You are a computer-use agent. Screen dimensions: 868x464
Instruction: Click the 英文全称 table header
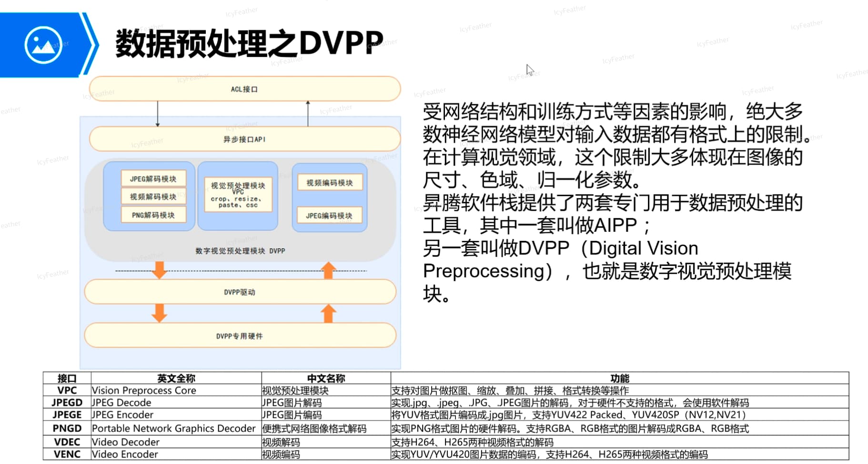[176, 378]
